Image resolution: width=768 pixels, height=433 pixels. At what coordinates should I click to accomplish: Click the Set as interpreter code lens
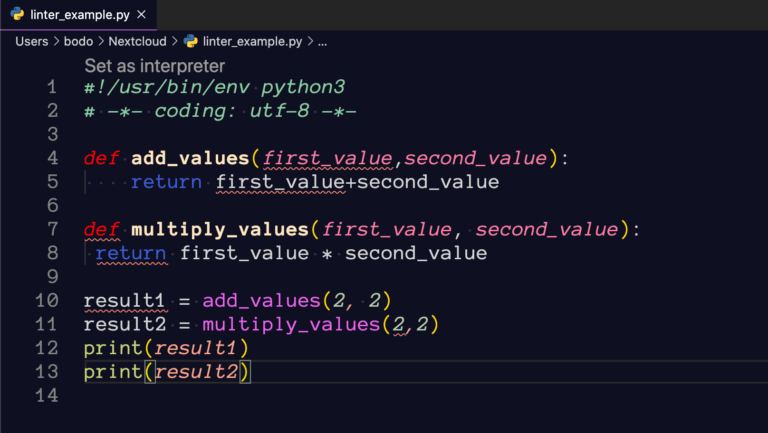(x=154, y=66)
